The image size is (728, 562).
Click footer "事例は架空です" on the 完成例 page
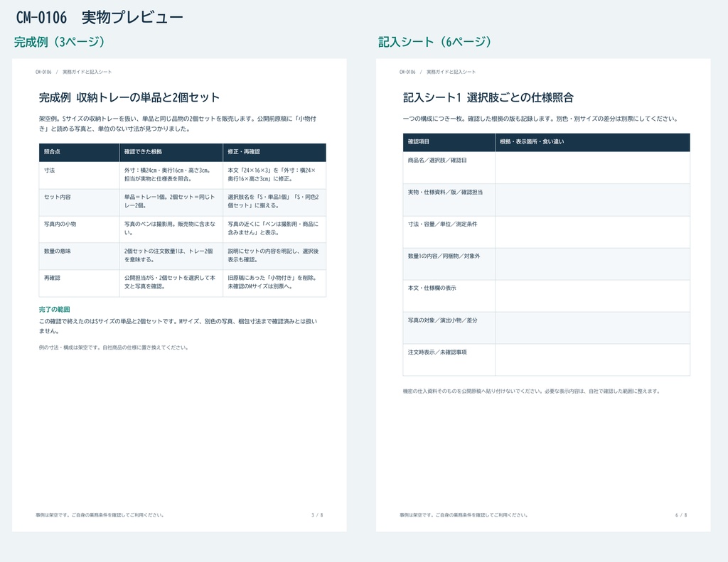click(x=100, y=515)
